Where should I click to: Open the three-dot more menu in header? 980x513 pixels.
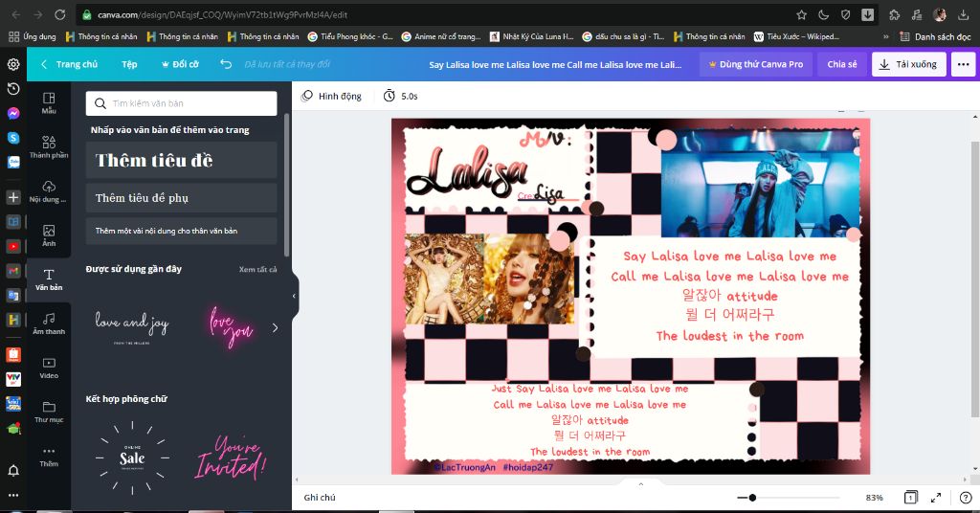point(963,64)
